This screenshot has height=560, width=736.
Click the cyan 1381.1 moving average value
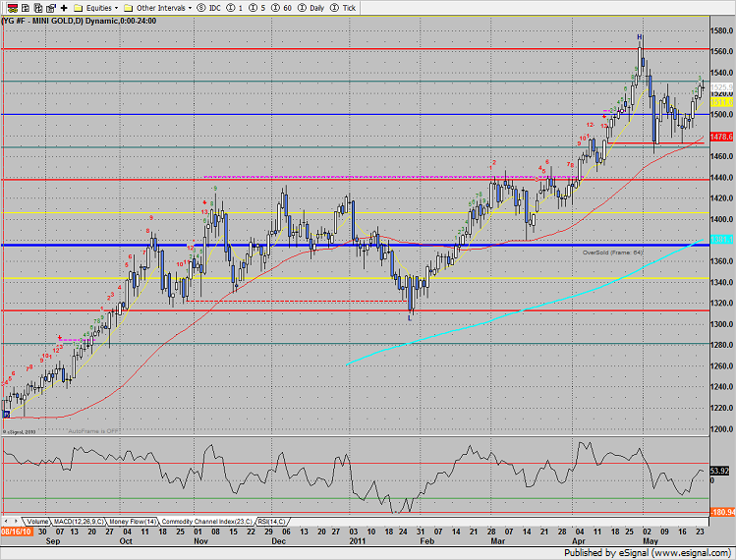[721, 240]
